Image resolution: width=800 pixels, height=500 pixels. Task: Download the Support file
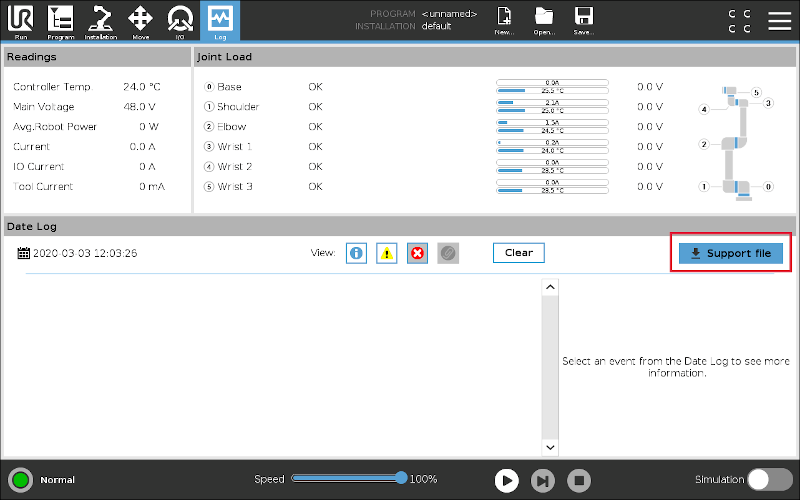click(731, 254)
